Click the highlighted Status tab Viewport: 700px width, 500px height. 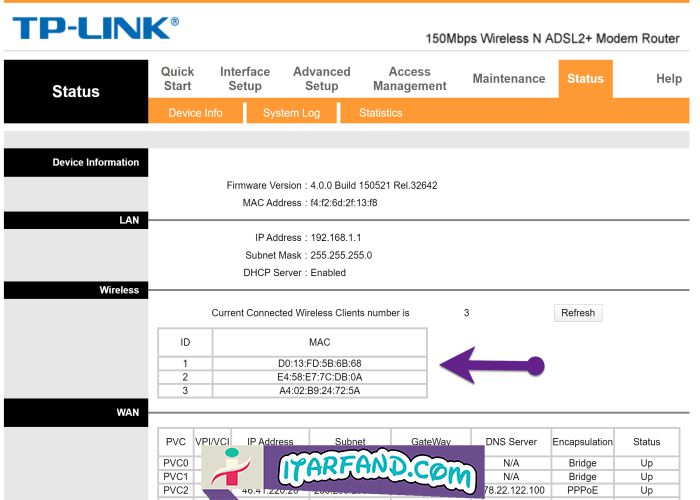pyautogui.click(x=585, y=79)
